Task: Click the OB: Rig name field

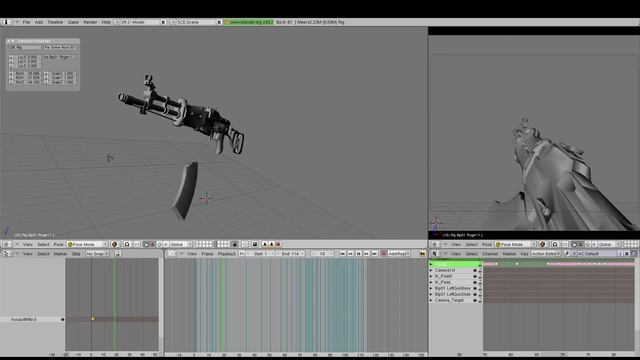Action: pyautogui.click(x=24, y=47)
